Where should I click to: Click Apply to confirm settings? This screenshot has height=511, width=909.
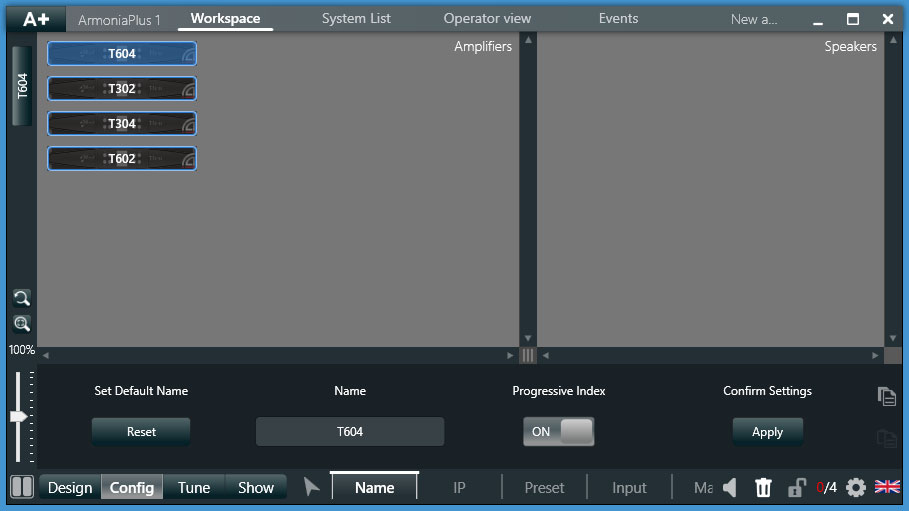tap(768, 432)
